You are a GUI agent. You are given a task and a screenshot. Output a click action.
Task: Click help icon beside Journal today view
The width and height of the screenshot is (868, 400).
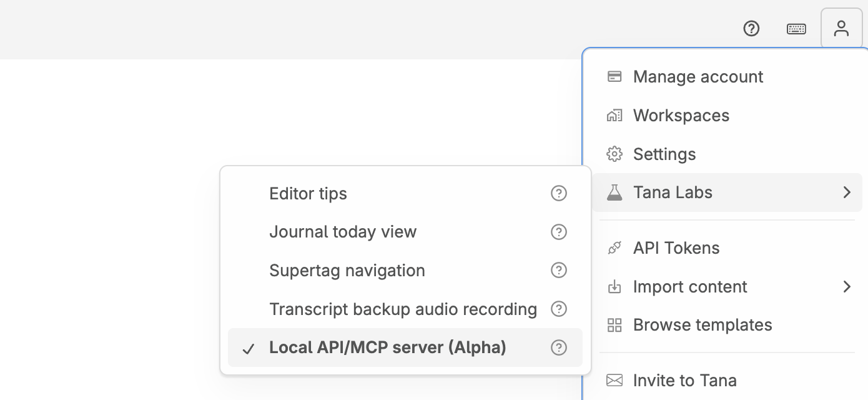coord(558,232)
